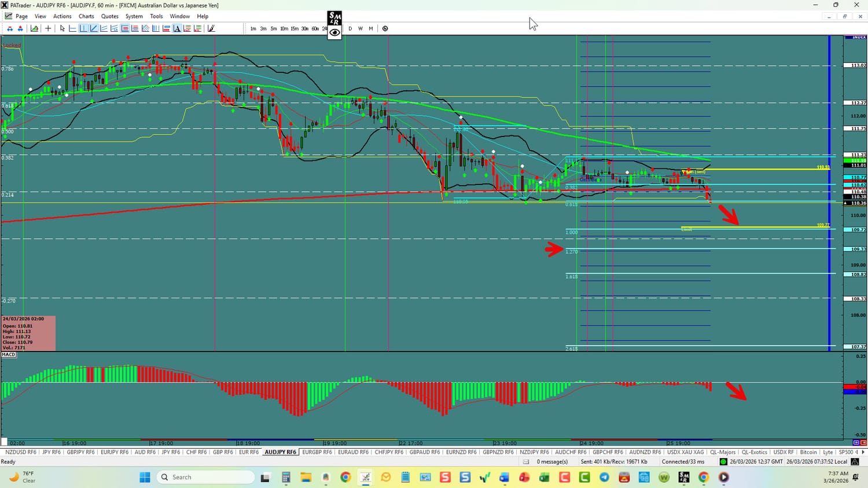The width and height of the screenshot is (868, 488).
Task: Open the pen drawing tool in toolbar
Action: click(x=211, y=28)
